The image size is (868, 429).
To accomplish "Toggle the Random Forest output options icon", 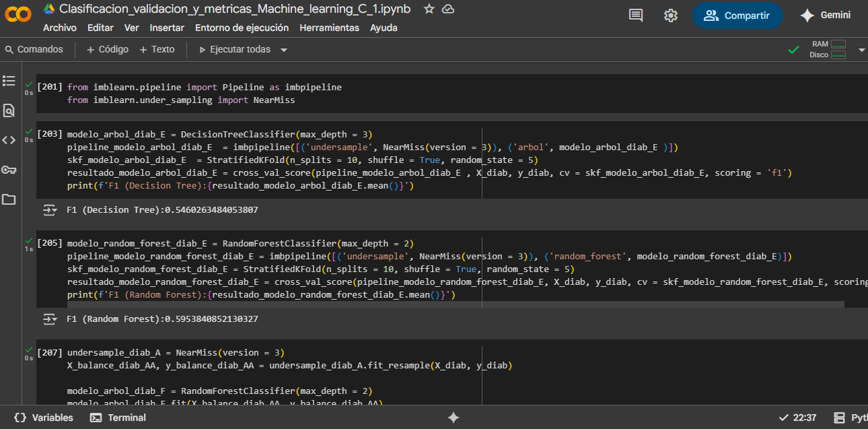I will coord(50,319).
